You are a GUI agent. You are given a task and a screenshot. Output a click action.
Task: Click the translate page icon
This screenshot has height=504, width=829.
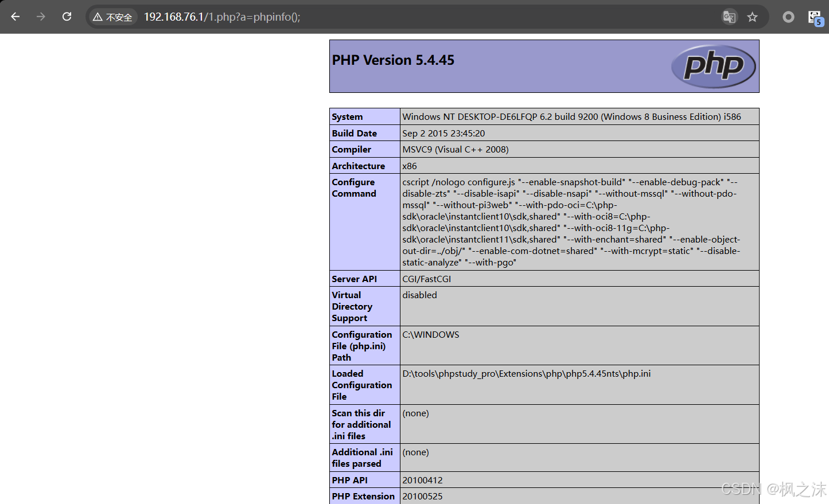point(729,17)
